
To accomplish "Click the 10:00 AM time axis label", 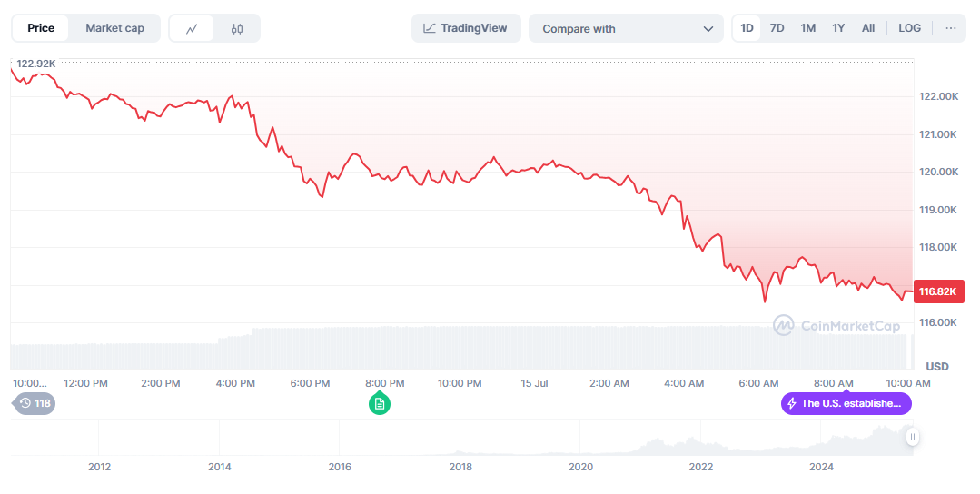I will click(x=908, y=383).
